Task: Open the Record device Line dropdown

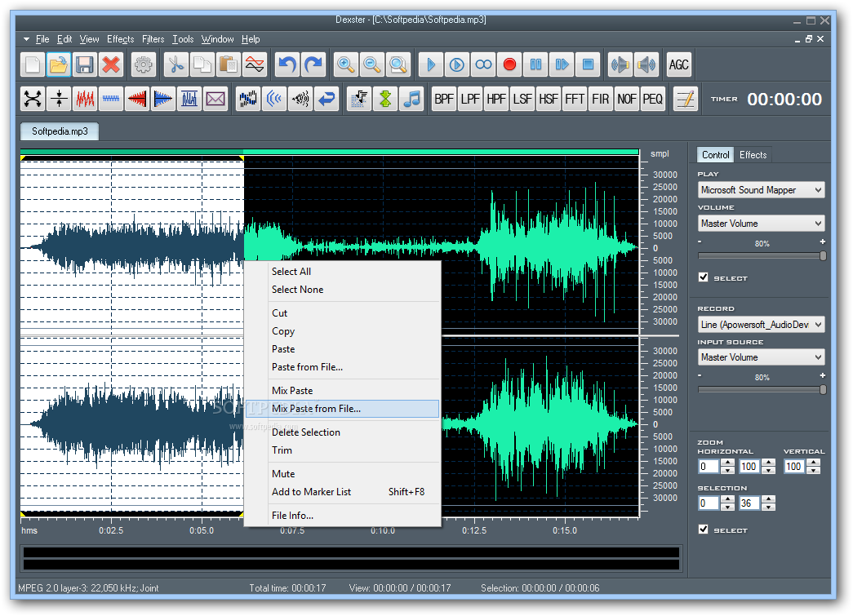Action: 761,325
